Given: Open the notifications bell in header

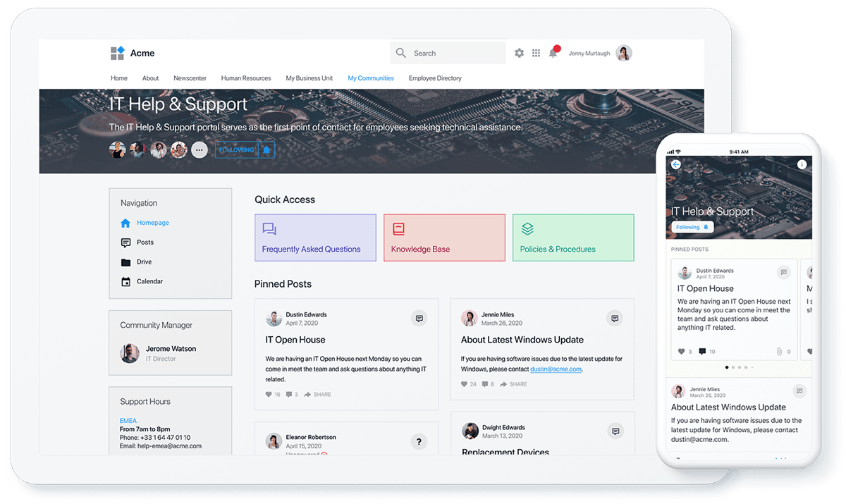Looking at the screenshot, I should [553, 53].
